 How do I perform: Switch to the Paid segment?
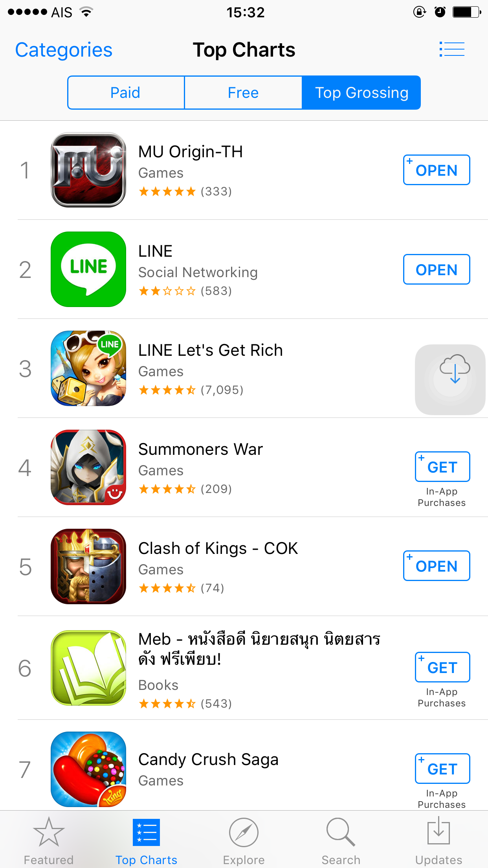pyautogui.click(x=126, y=93)
